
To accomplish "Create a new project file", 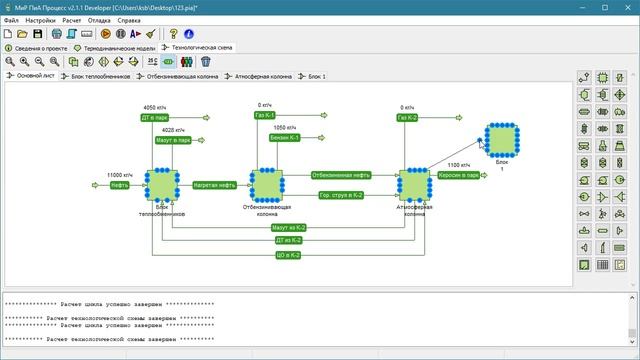I will coord(8,34).
